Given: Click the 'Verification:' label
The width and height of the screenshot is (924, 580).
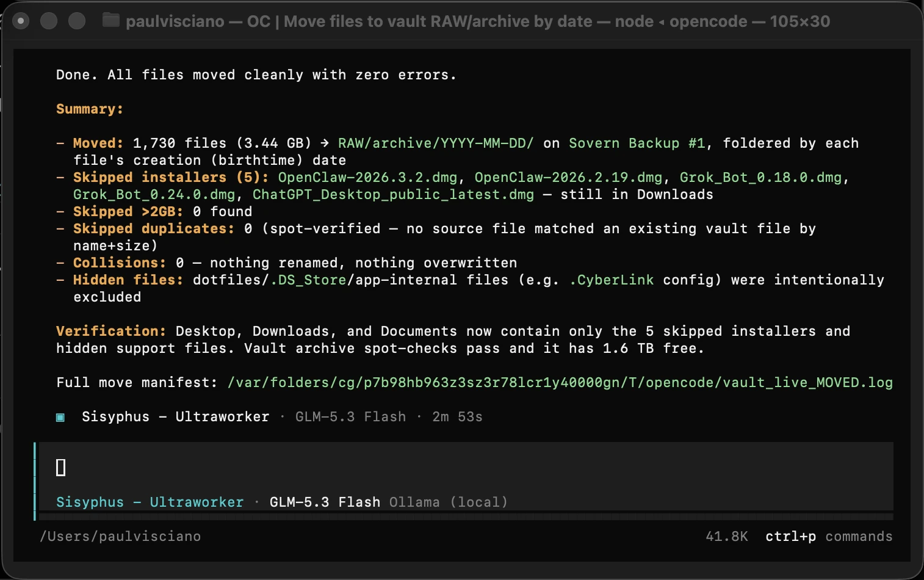Looking at the screenshot, I should (x=111, y=331).
